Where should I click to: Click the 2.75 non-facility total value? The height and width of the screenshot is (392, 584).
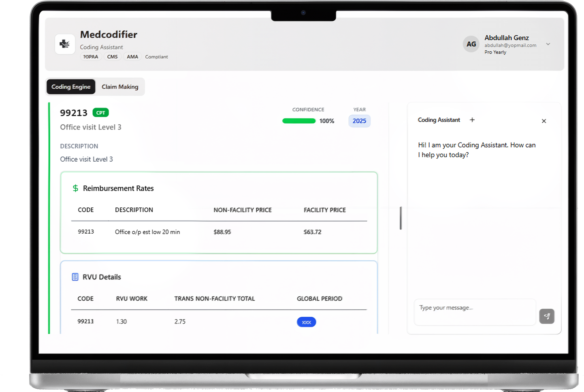point(180,322)
